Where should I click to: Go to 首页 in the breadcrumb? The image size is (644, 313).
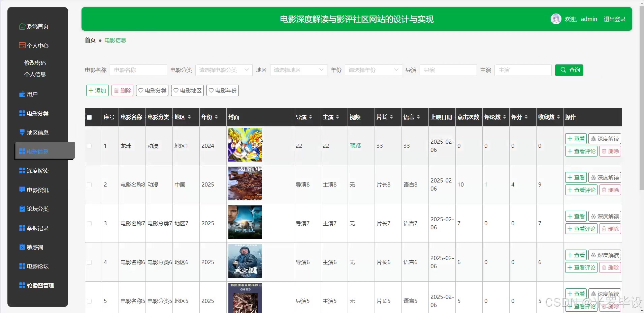(90, 40)
